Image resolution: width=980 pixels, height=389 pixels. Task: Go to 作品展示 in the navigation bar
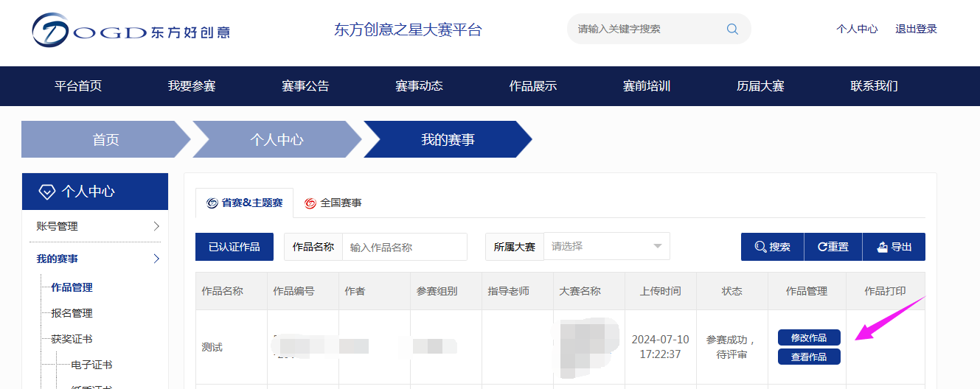tap(532, 86)
